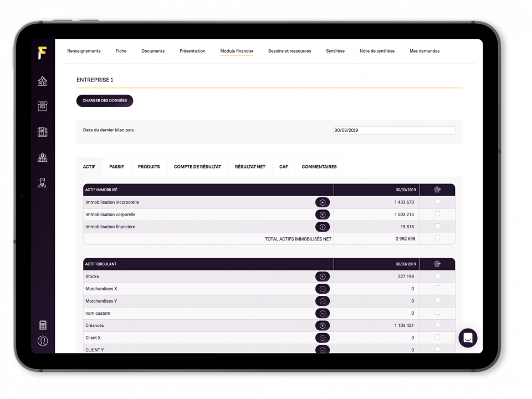Open the Note de synthèse menu item
The image size is (532, 399).
(377, 51)
